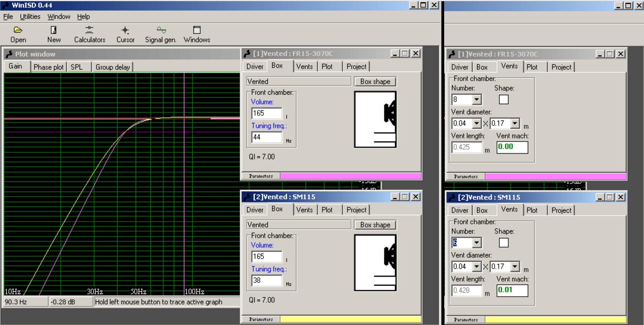Open FR15-3070C vent diameter 0.17 dropdown
This screenshot has height=325, width=644.
(515, 123)
